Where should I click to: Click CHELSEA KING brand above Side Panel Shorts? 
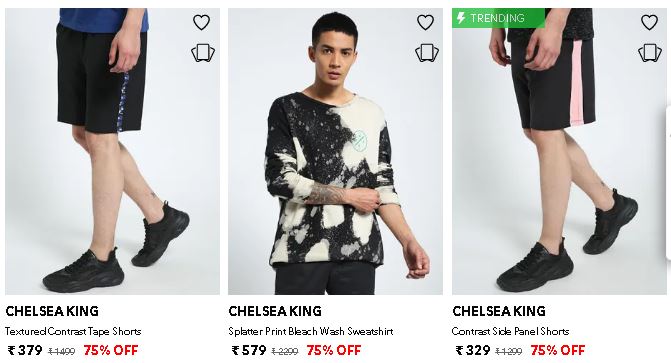coord(499,311)
